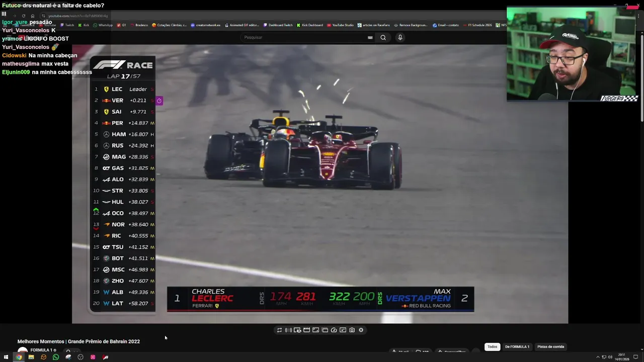Open OBS Studio from the taskbar

[x=80, y=357]
